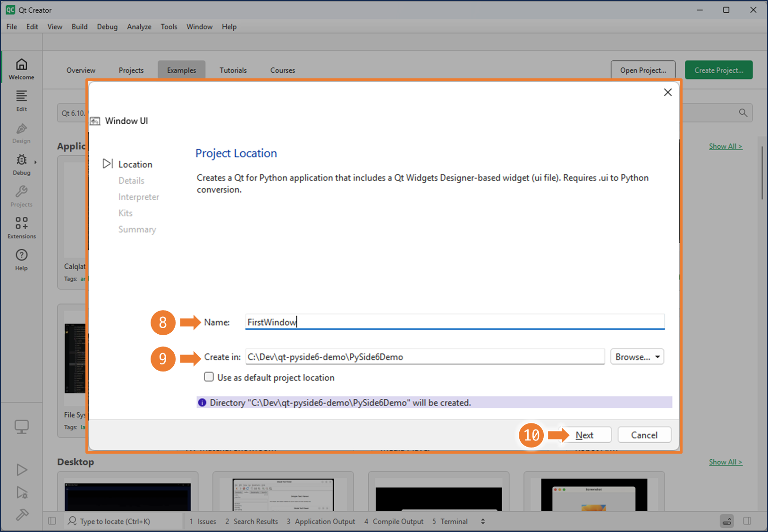Open the Build menu

click(x=80, y=27)
